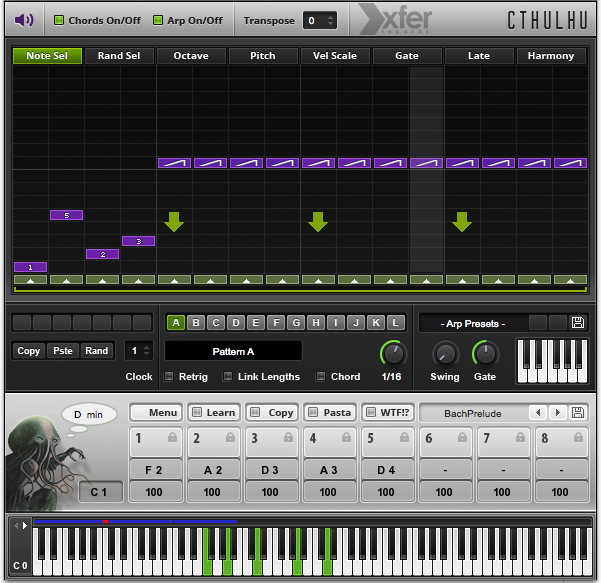The height and width of the screenshot is (583, 601).
Task: Click the C 1 chord key button
Action: pos(101,492)
